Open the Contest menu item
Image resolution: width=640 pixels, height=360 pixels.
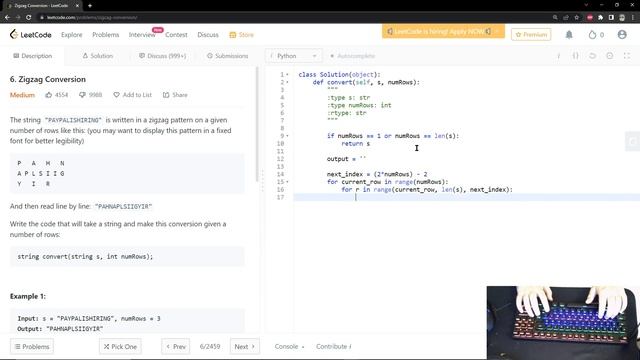[176, 35]
